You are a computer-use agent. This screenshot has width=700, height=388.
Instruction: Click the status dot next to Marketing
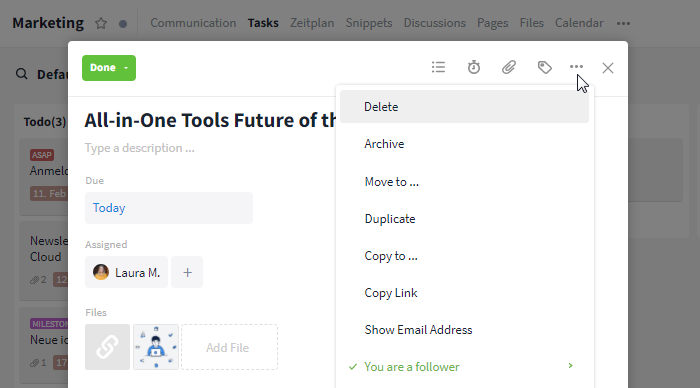pos(123,24)
